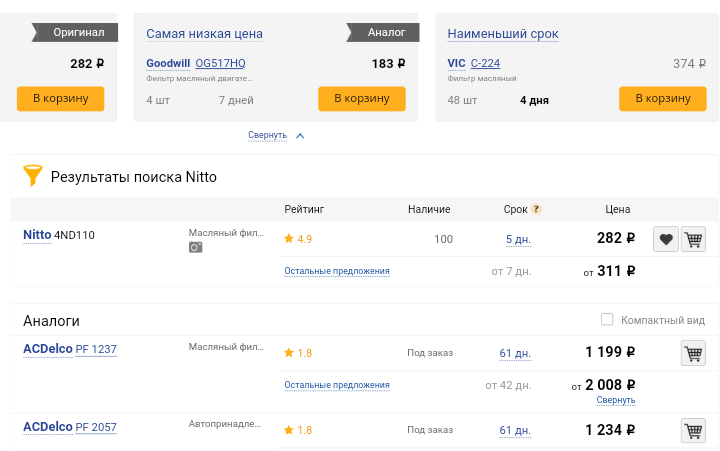Viewport: 720px width, 451px height.
Task: Click price 374 ₽ in VIC card
Action: [x=690, y=63]
